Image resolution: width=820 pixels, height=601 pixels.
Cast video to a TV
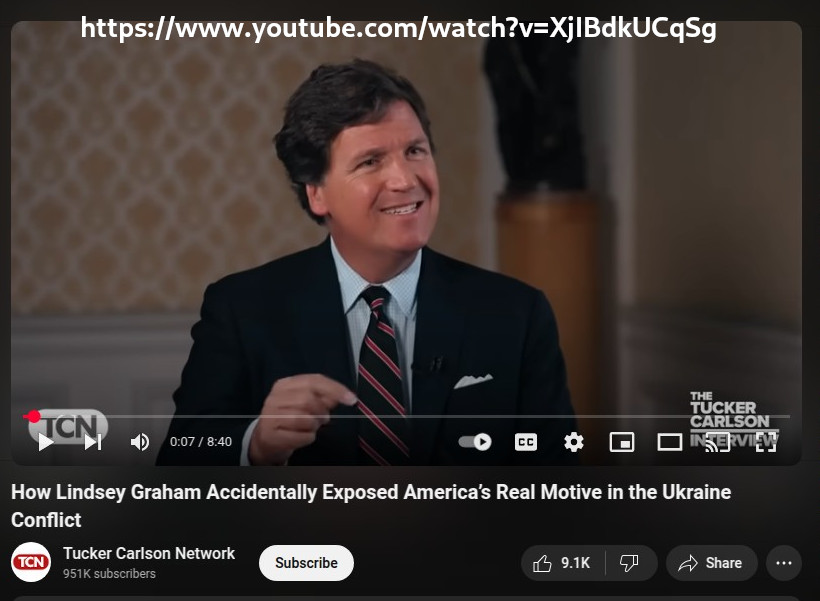point(717,442)
